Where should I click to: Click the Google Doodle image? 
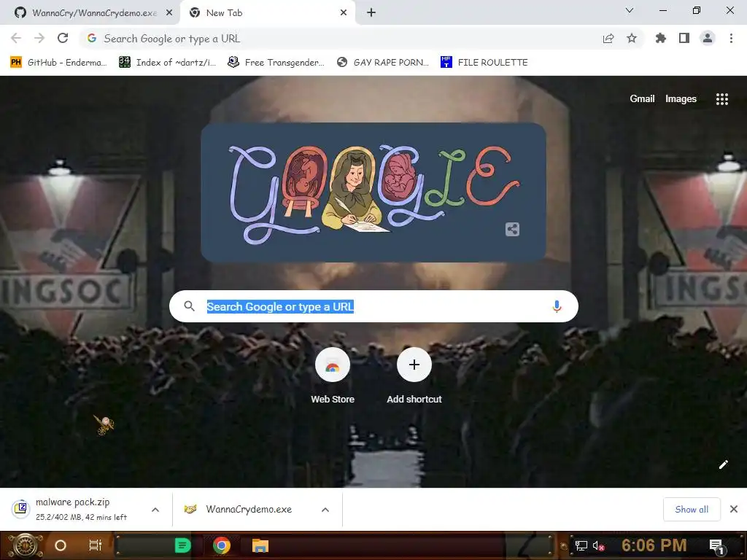pos(373,192)
